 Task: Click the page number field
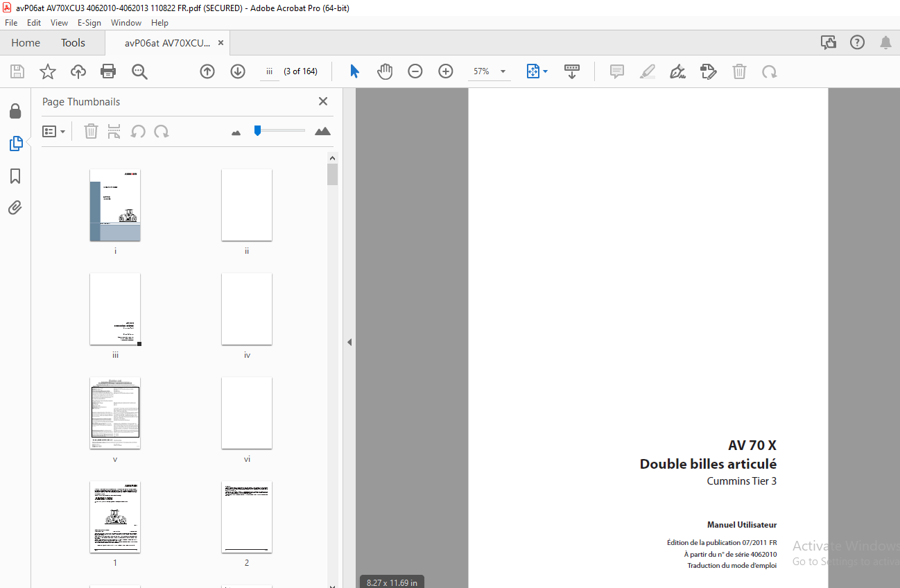click(270, 71)
